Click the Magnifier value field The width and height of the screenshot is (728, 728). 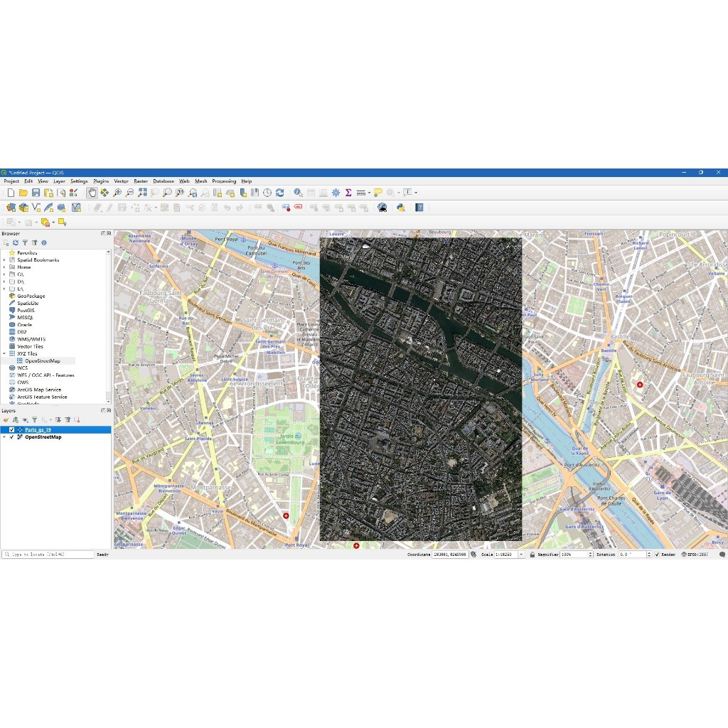574,555
